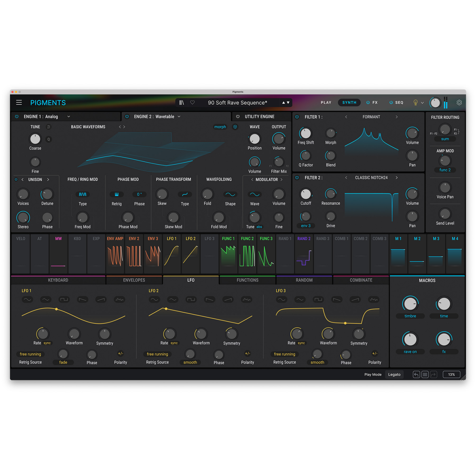476x476 pixels.
Task: Open LFO 1 free running Retrig Source menu
Action: point(30,354)
